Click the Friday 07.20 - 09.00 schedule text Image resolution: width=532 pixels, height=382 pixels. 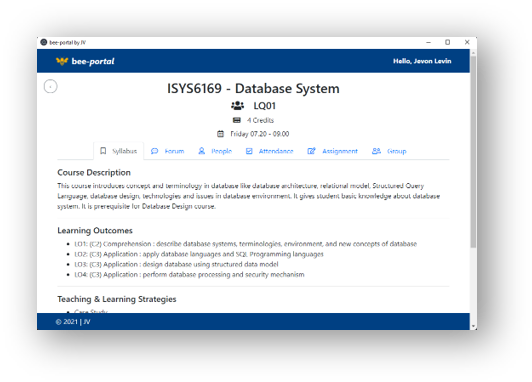(x=260, y=134)
